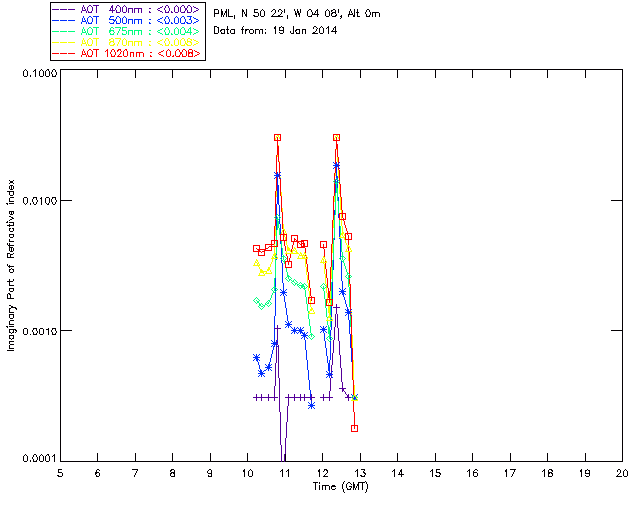Click the blue asterisk at second peak top

tap(336, 165)
